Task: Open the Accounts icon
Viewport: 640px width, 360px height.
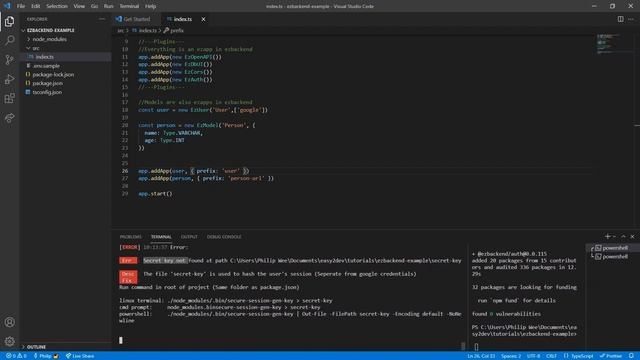Action: (9, 322)
